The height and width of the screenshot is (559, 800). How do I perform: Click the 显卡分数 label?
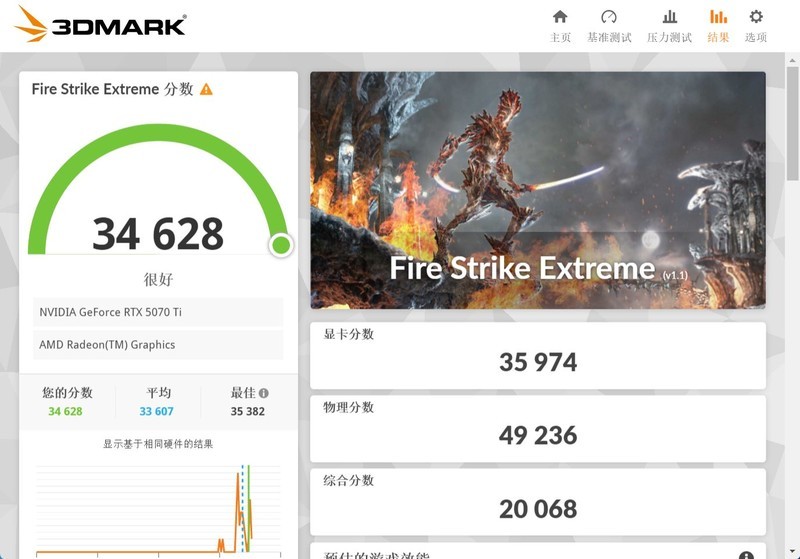coord(349,334)
